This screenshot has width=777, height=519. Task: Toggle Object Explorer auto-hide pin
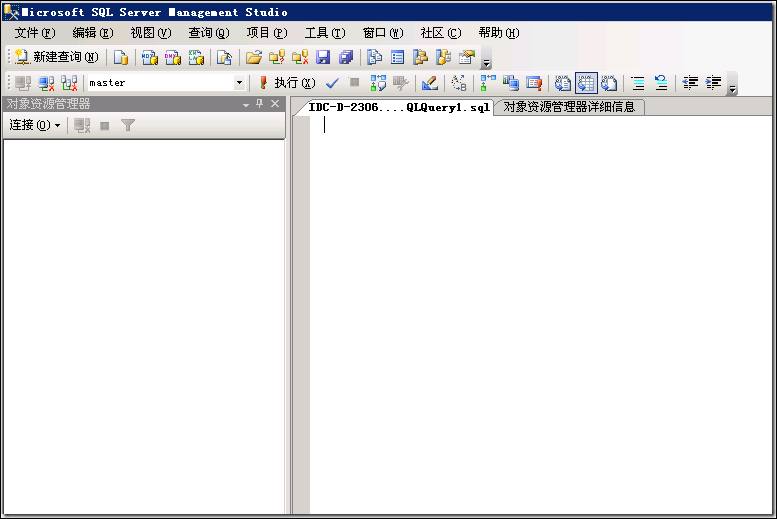(259, 104)
